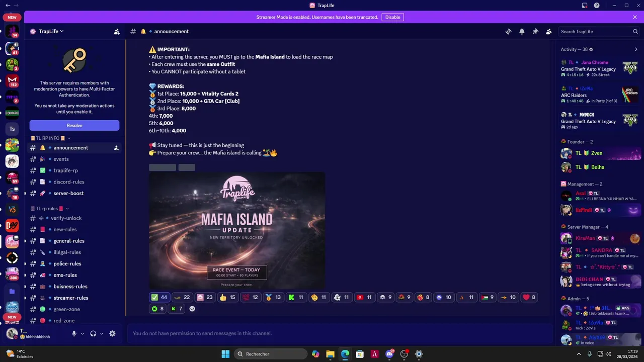644x362 pixels.
Task: Click the navigate back arrow
Action: click(8, 6)
